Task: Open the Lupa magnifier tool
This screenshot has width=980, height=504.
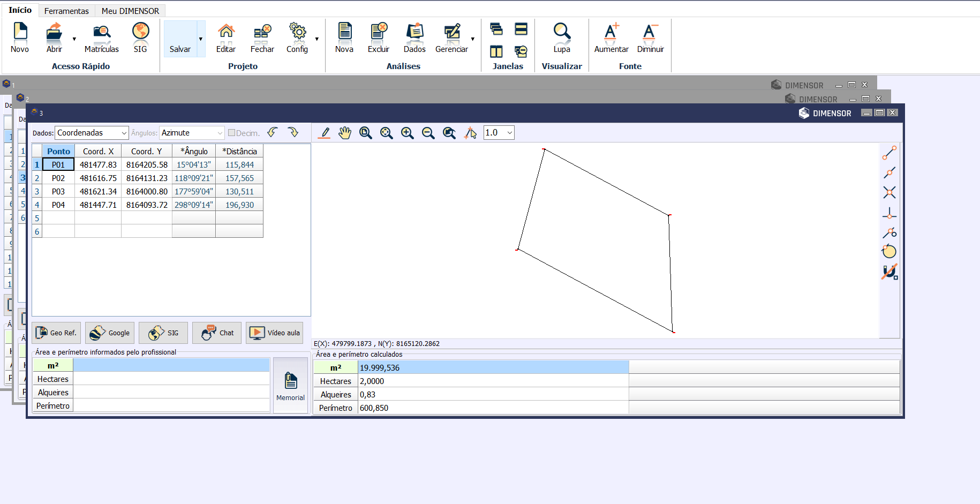Action: pos(562,37)
